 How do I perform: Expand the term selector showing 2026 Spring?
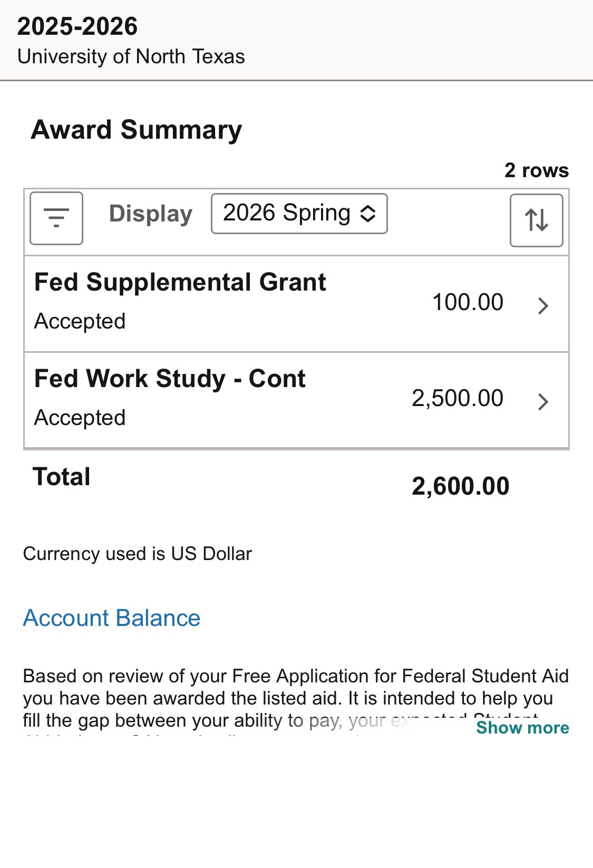coord(299,214)
